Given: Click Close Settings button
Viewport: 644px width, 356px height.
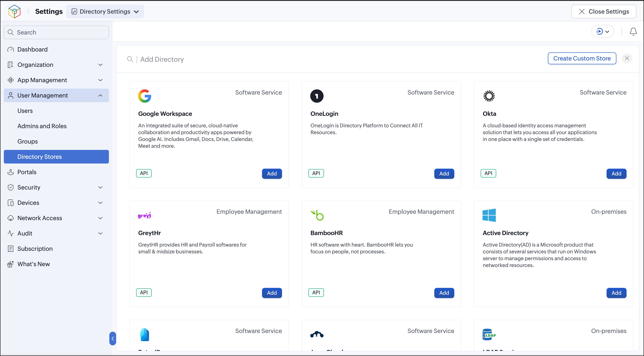Looking at the screenshot, I should pos(604,11).
